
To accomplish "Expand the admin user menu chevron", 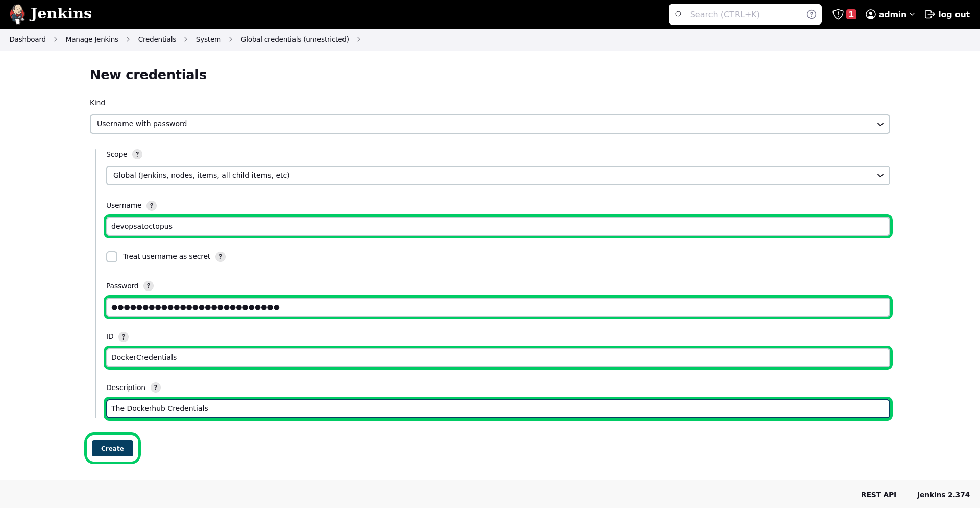I will (912, 14).
